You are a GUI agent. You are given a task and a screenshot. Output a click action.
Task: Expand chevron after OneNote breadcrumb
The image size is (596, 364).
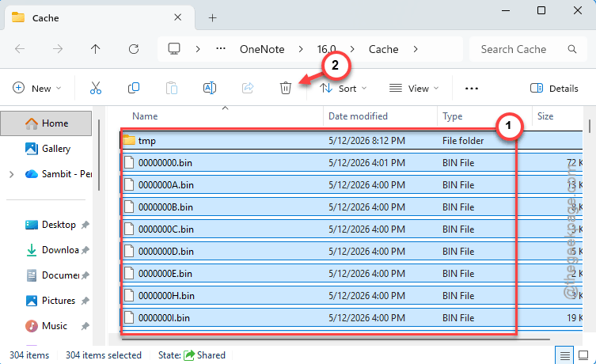301,49
